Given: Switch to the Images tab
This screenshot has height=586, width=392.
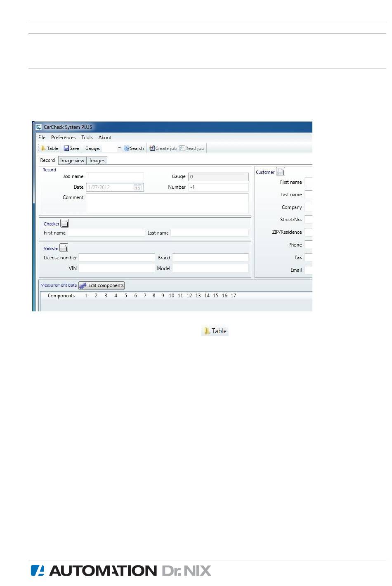Looking at the screenshot, I should point(97,161).
